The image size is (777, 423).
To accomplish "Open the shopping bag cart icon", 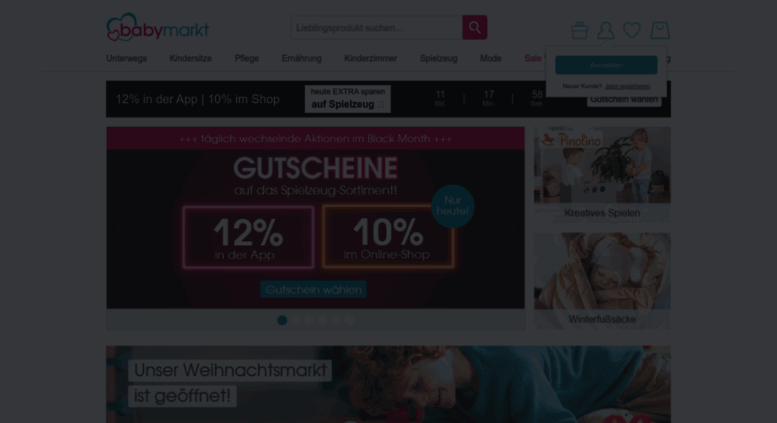I will 660,30.
